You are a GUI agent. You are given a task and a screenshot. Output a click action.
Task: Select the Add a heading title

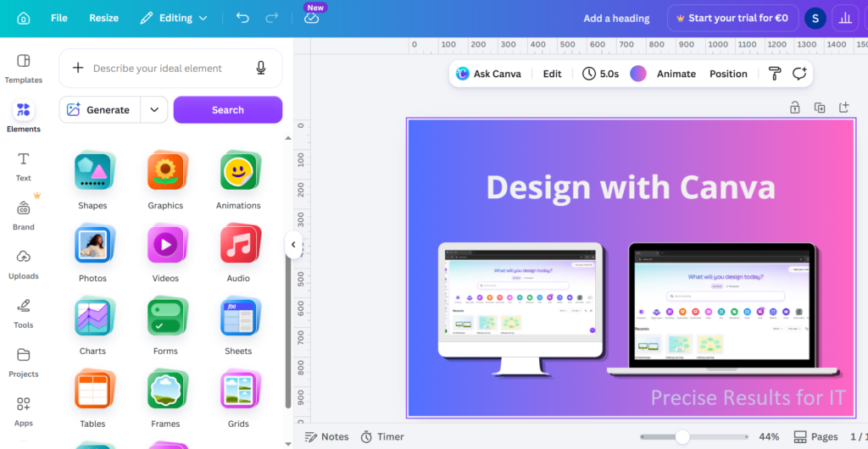coord(616,19)
